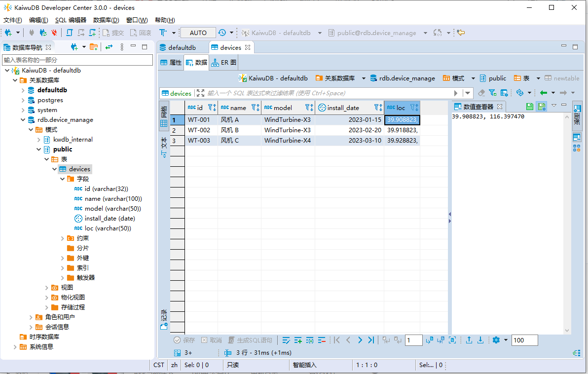The height and width of the screenshot is (374, 588).
Task: Click the green save value icon in value viewer
Action: [529, 107]
